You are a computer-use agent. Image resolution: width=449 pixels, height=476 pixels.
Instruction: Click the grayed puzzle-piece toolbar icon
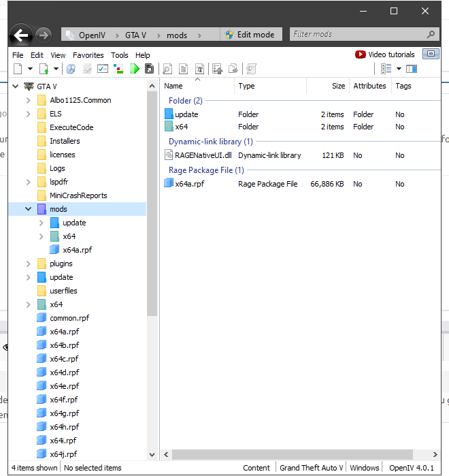[x=87, y=69]
